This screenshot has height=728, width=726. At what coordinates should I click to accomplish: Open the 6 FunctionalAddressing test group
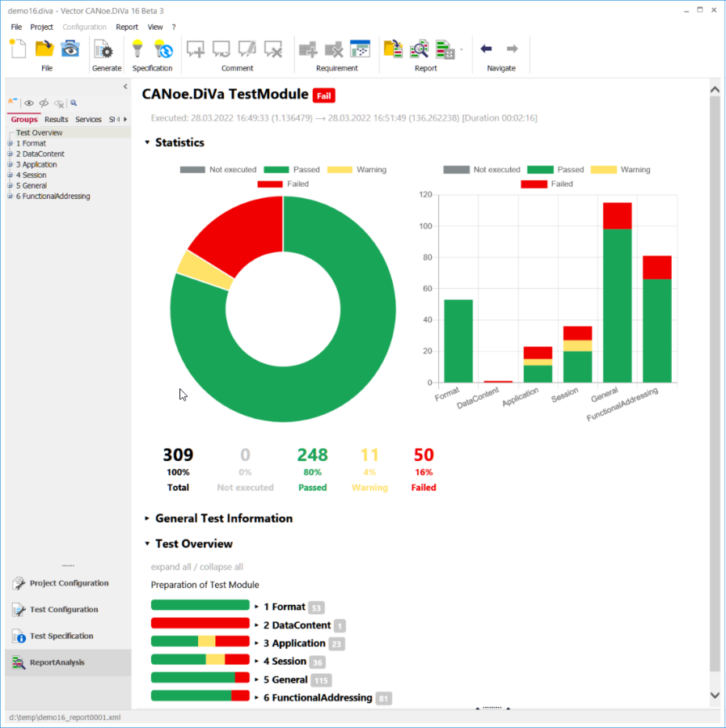[318, 698]
